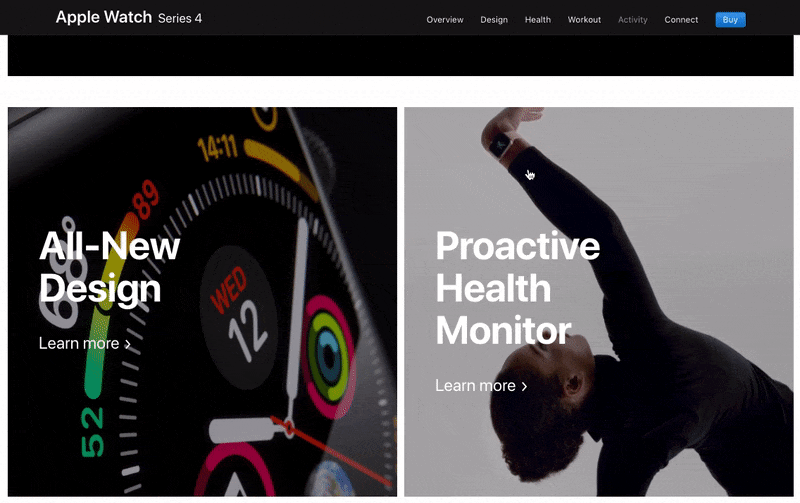
Task: Click the Proactive Health Monitor heading
Action: [517, 288]
